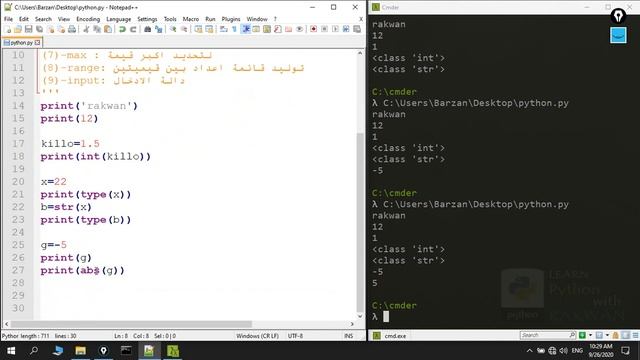Open Find with the binoculars icon

(147, 29)
